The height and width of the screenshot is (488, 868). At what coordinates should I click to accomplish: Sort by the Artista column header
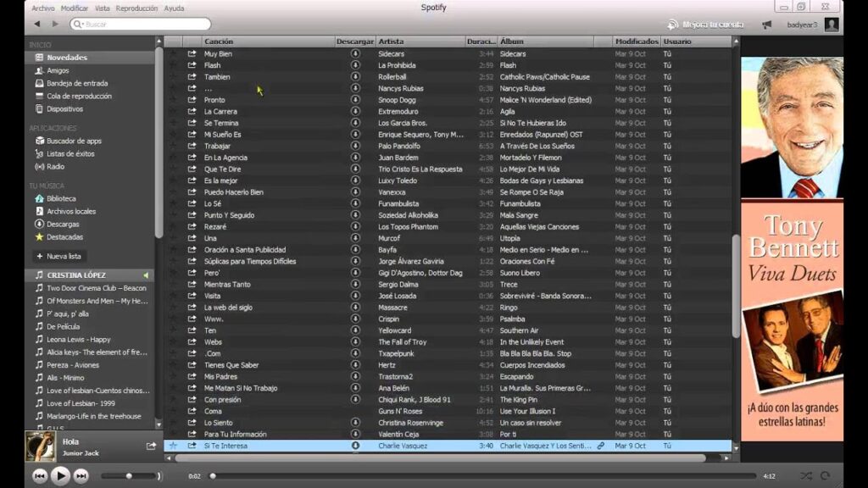tap(420, 42)
